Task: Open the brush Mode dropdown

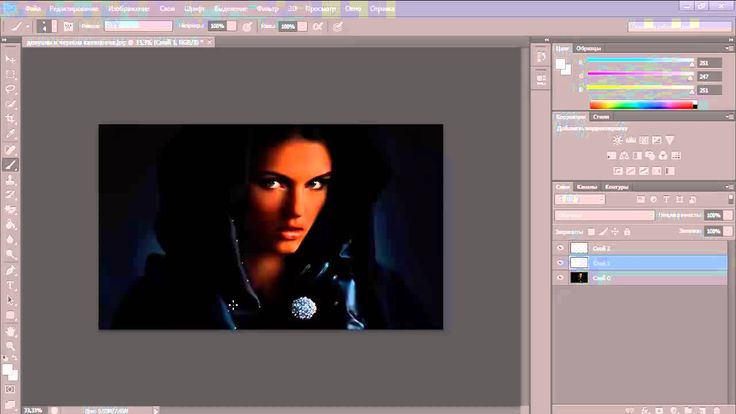Action: coord(138,26)
